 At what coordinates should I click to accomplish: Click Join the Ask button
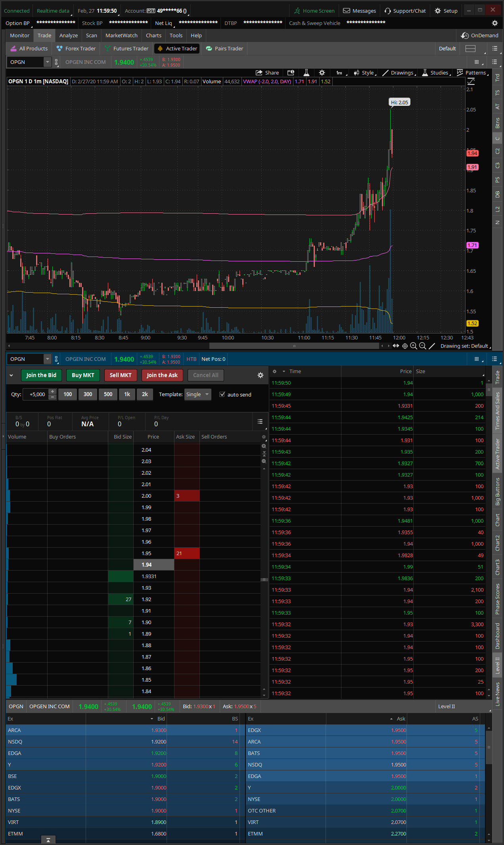point(162,375)
